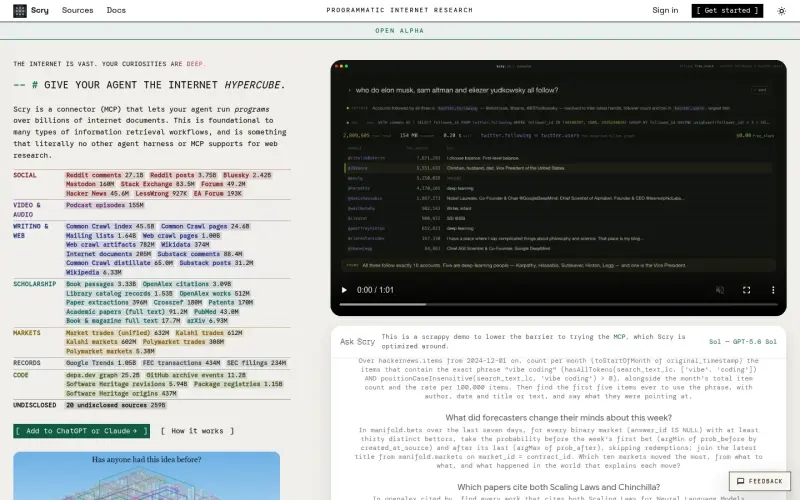Enter fullscreen on the demo video
Image resolution: width=800 pixels, height=500 pixels.
[x=746, y=290]
